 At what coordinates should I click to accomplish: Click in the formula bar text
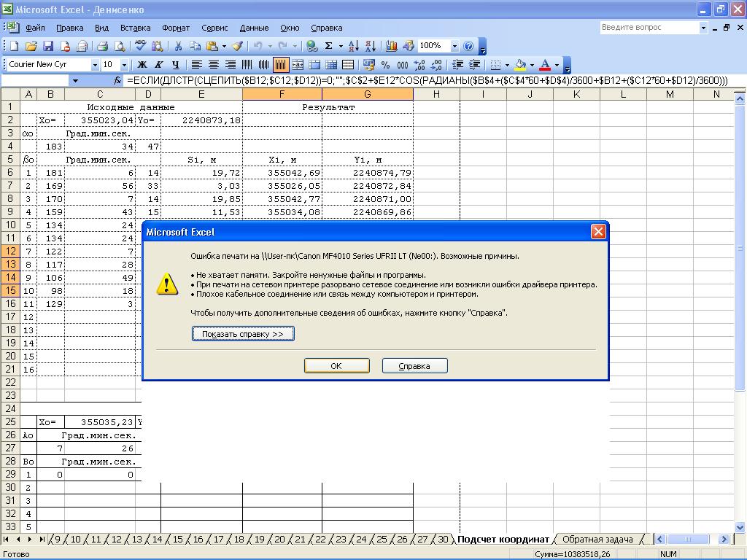427,81
